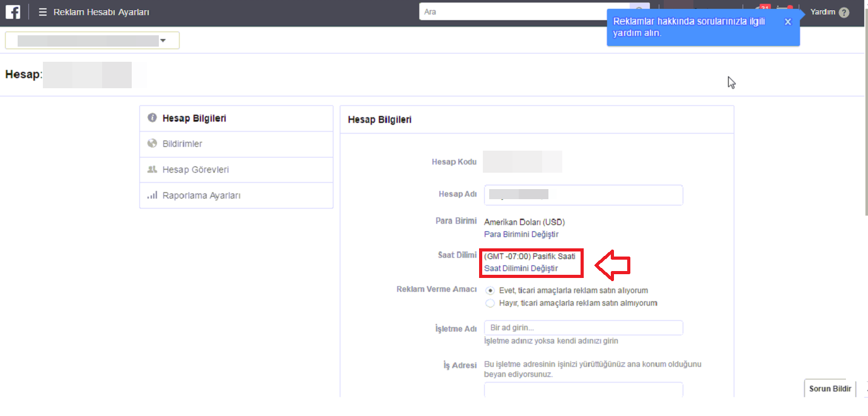Screen dimensions: 868x416
Task: Click the İş Adresi input field
Action: click(584, 390)
